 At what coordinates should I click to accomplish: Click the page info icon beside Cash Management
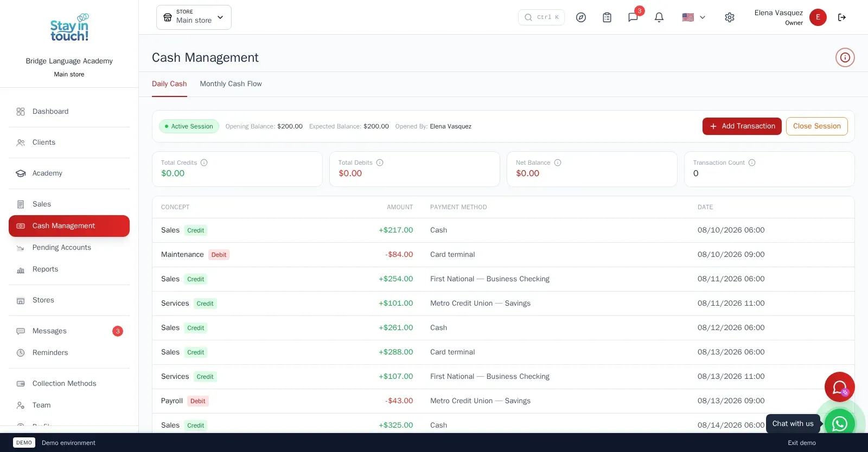tap(845, 57)
